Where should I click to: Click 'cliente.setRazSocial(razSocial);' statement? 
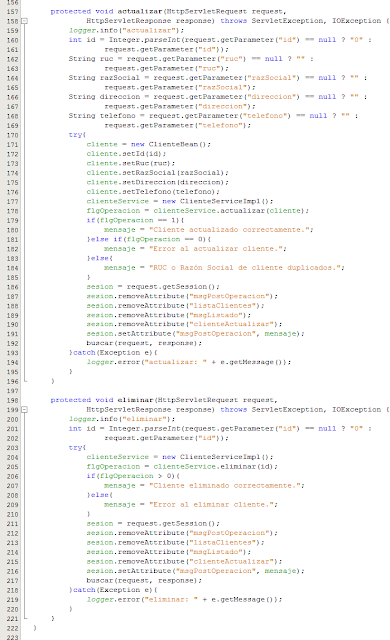[157, 173]
